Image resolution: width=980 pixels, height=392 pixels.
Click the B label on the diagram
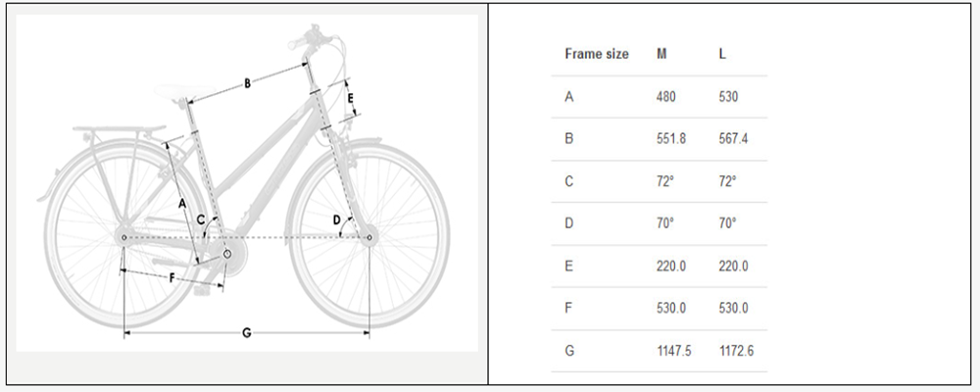(247, 83)
